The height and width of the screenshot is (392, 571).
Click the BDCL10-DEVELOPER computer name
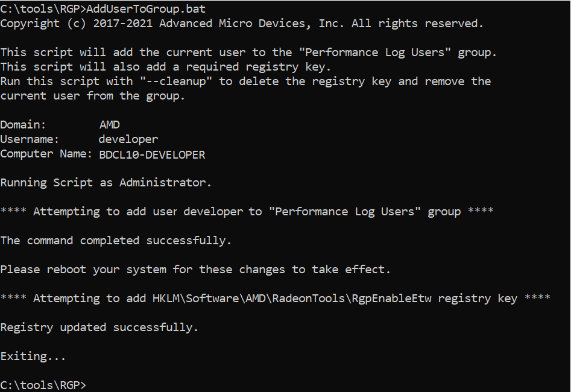tap(152, 154)
